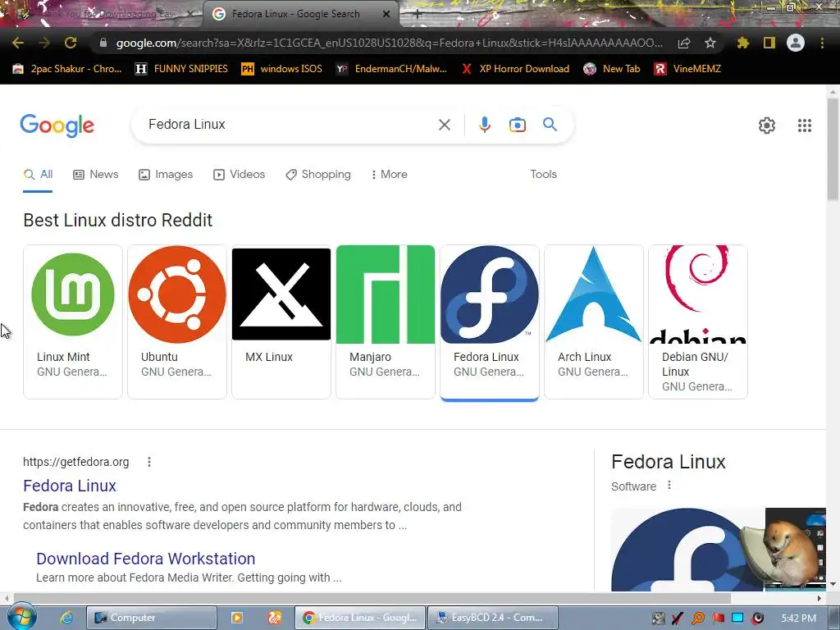
Task: Reload the page with the refresh icon
Action: pos(71,43)
